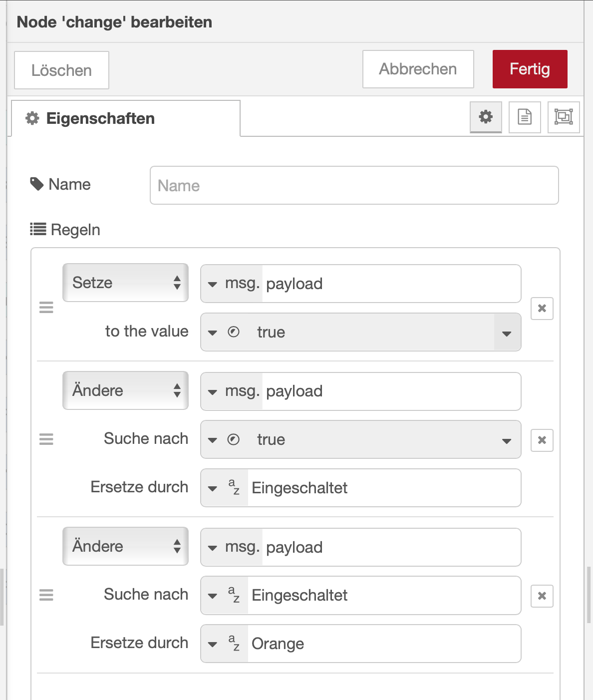Image resolution: width=593 pixels, height=700 pixels.
Task: Click the 'Eingeschaltet' replace-with text field
Action: (383, 488)
